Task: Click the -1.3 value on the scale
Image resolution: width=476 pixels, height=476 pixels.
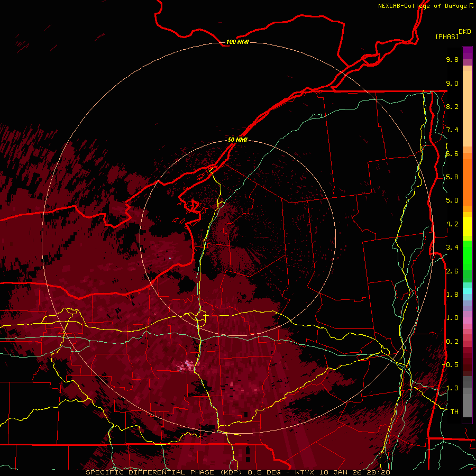Action: coord(450,388)
